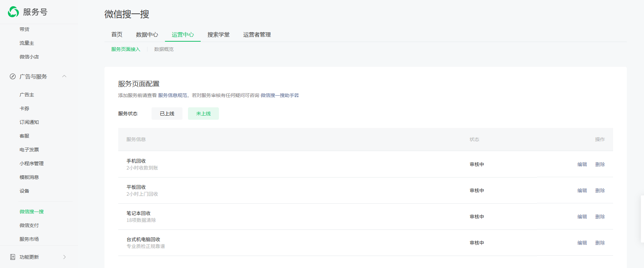The height and width of the screenshot is (268, 644).
Task: Open 带货 in the sidebar
Action: click(x=24, y=29)
